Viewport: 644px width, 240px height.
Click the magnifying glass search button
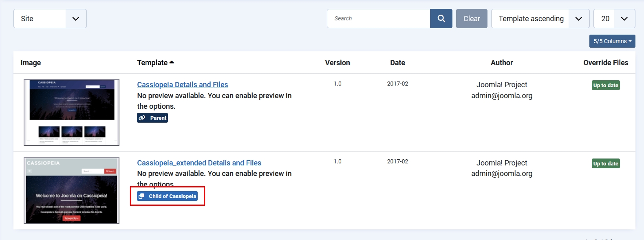click(x=441, y=19)
